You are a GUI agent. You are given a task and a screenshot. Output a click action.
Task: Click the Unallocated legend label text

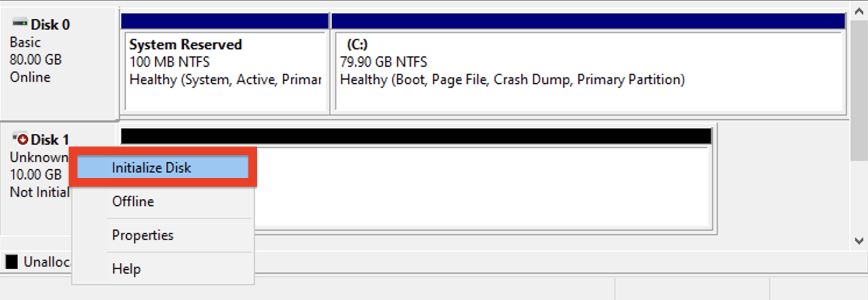(47, 262)
